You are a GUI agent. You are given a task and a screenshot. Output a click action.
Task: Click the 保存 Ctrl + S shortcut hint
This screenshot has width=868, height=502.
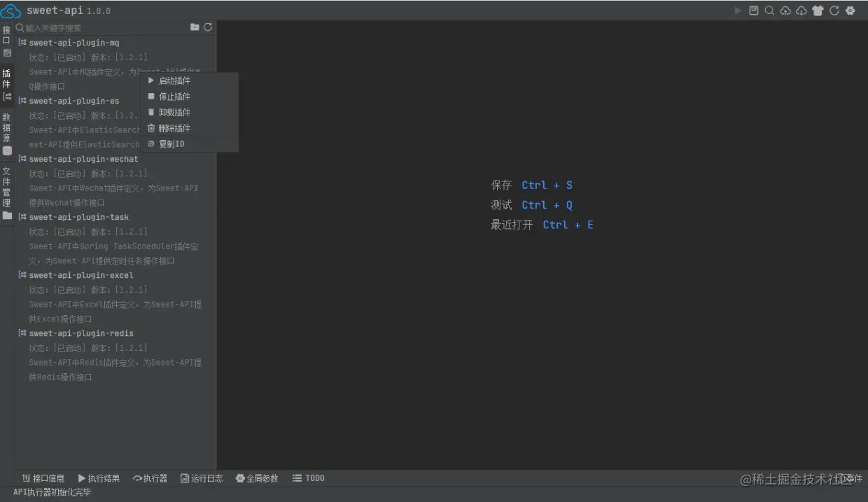tap(532, 186)
